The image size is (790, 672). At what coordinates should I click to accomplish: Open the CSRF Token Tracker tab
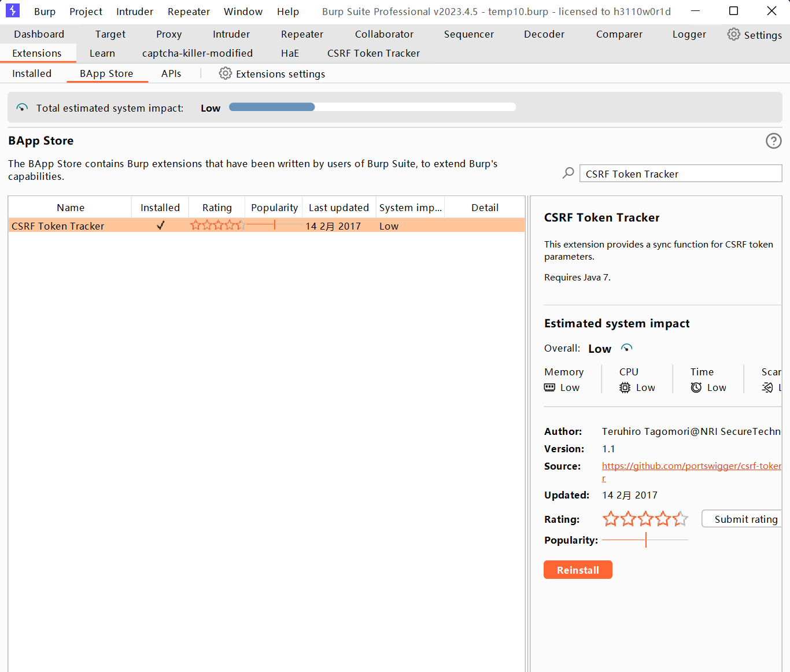[x=374, y=53]
